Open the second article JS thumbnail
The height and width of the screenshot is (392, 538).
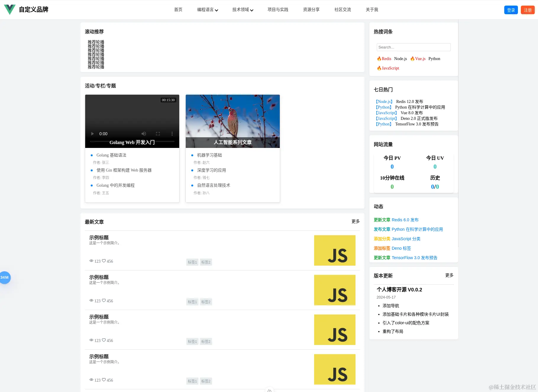[335, 290]
